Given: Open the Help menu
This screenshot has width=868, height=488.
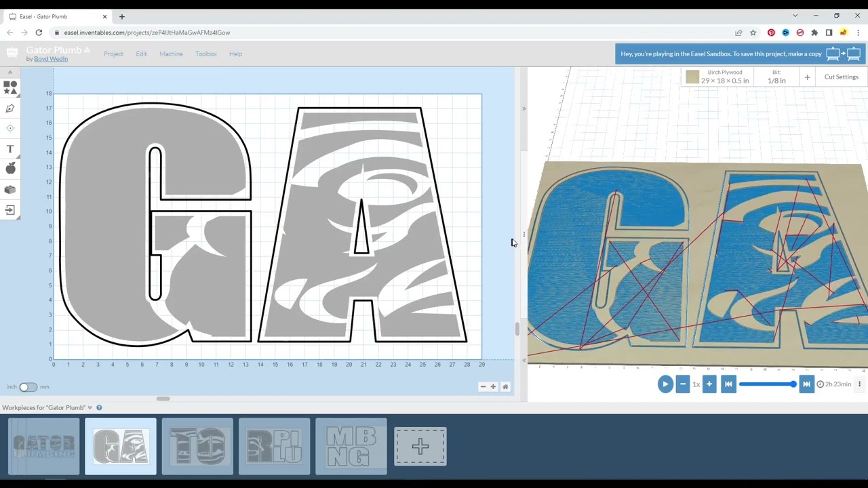Looking at the screenshot, I should pos(235,54).
